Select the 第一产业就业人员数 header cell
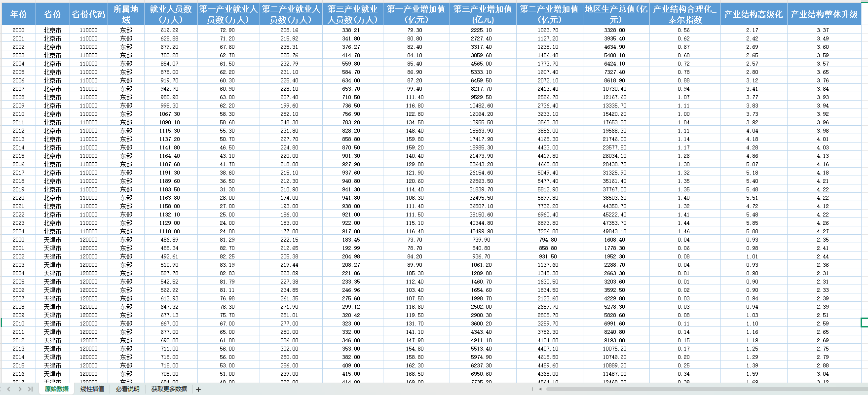 click(228, 14)
